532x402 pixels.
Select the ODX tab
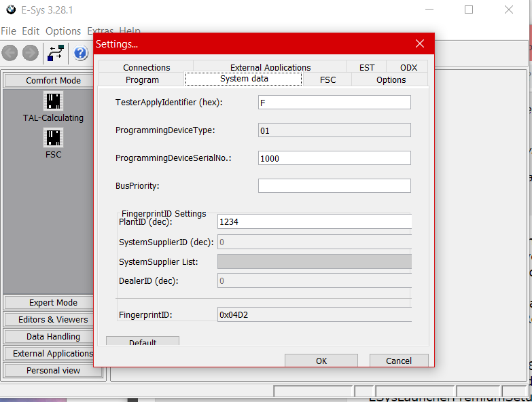tap(408, 67)
